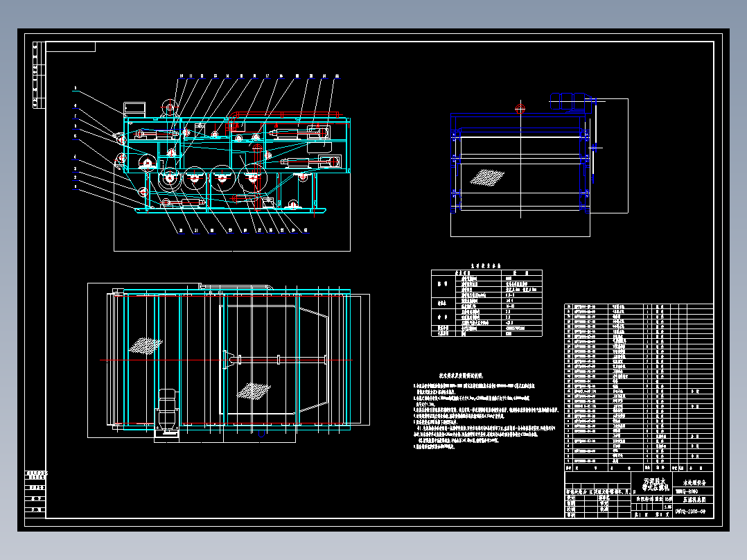Click the 压滤机总图 drawing name cell
The height and width of the screenshot is (560, 747).
(x=693, y=500)
